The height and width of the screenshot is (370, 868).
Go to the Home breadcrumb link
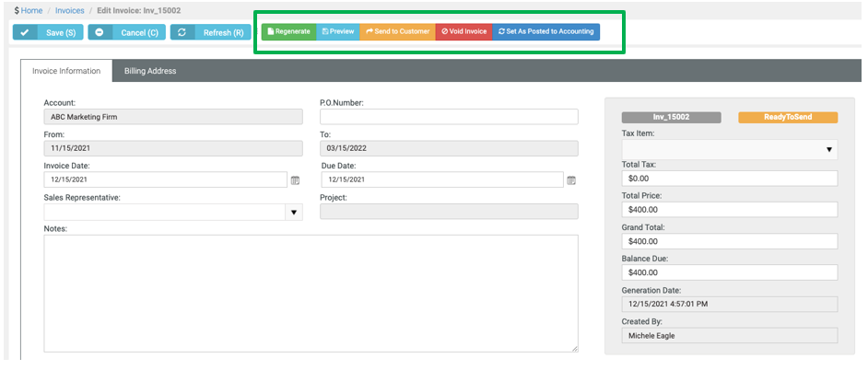point(31,10)
